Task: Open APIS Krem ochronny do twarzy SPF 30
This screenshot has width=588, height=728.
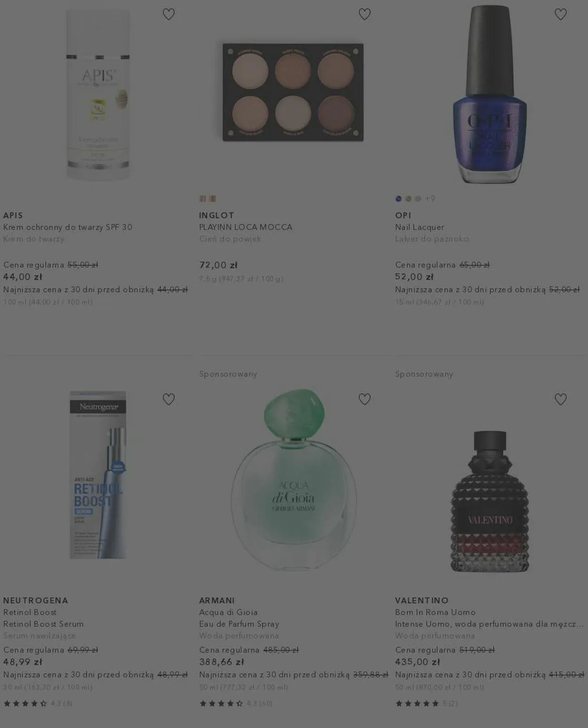Action: pyautogui.click(x=68, y=227)
